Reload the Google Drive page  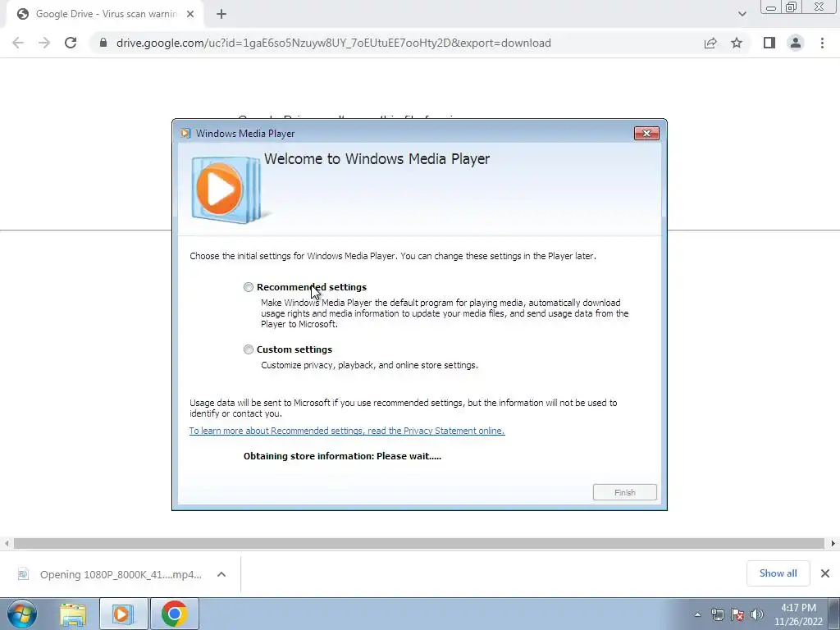click(x=71, y=43)
